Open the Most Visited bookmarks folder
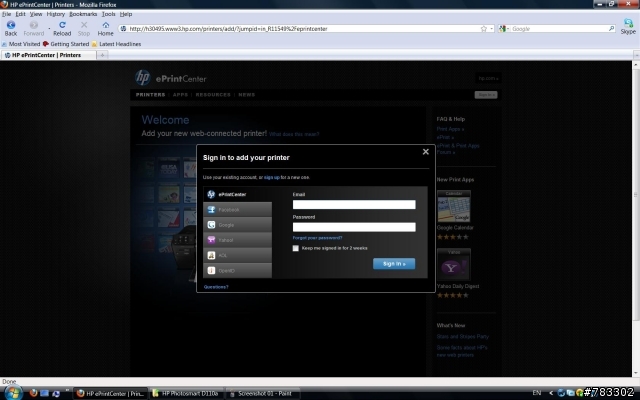This screenshot has height=400, width=640. [21, 44]
